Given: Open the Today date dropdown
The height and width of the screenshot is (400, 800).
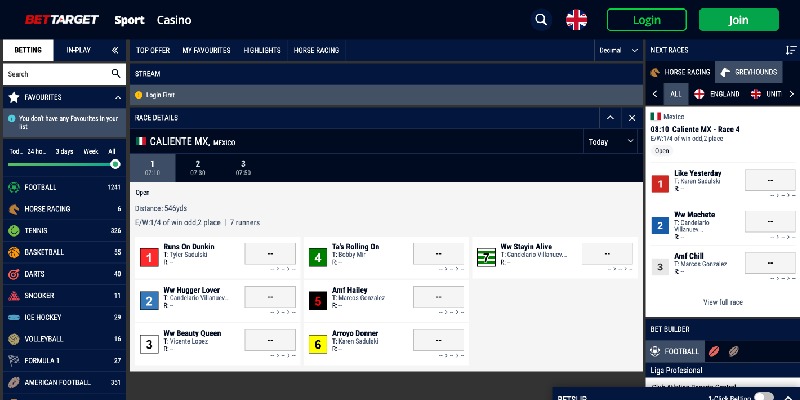Looking at the screenshot, I should point(611,141).
